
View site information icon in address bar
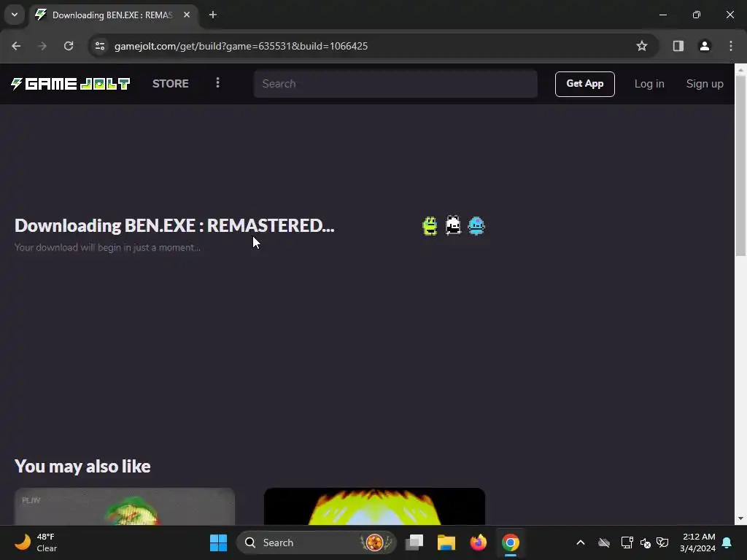(100, 46)
